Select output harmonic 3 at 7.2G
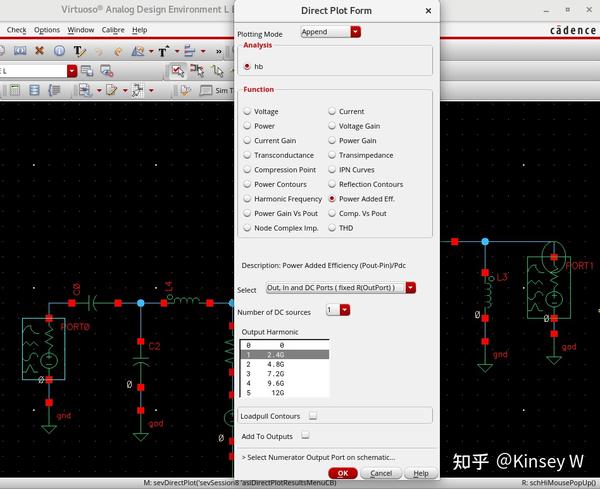 coord(285,373)
